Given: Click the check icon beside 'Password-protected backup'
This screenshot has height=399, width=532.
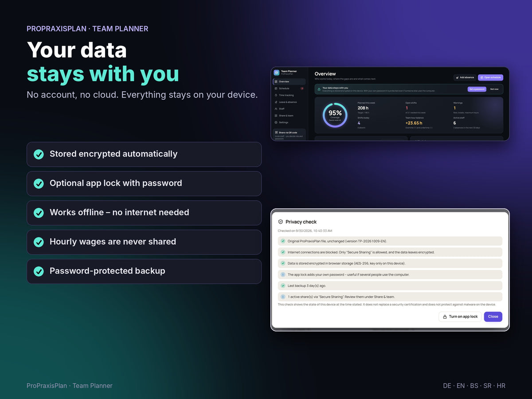Looking at the screenshot, I should click(39, 271).
